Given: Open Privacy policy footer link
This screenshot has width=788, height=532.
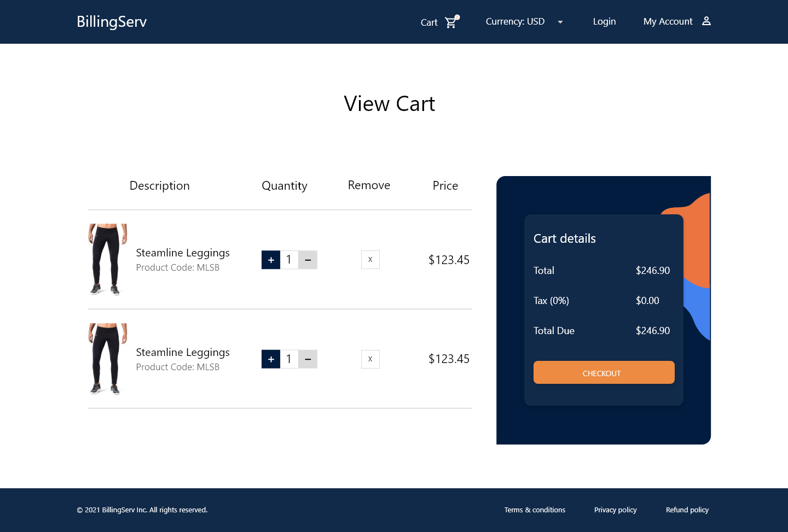Looking at the screenshot, I should [x=615, y=510].
